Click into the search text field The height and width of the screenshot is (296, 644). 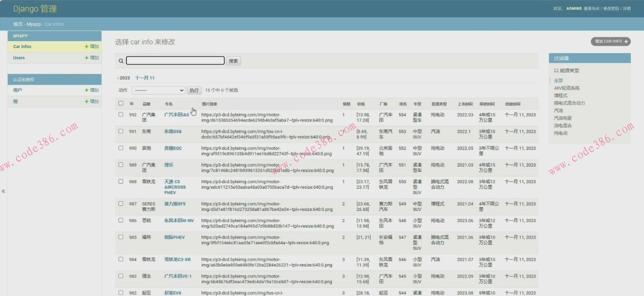tap(175, 61)
